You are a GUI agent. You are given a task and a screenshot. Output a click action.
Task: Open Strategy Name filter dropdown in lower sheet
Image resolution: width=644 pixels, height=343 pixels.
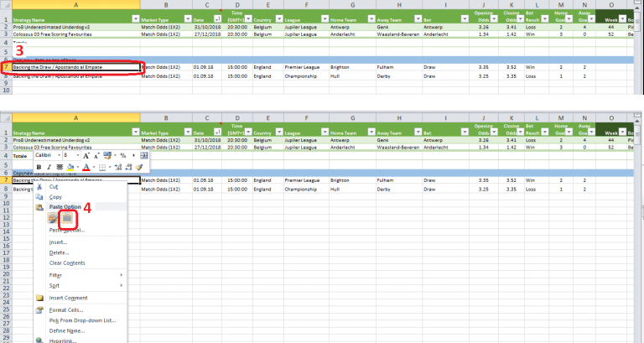pyautogui.click(x=134, y=133)
